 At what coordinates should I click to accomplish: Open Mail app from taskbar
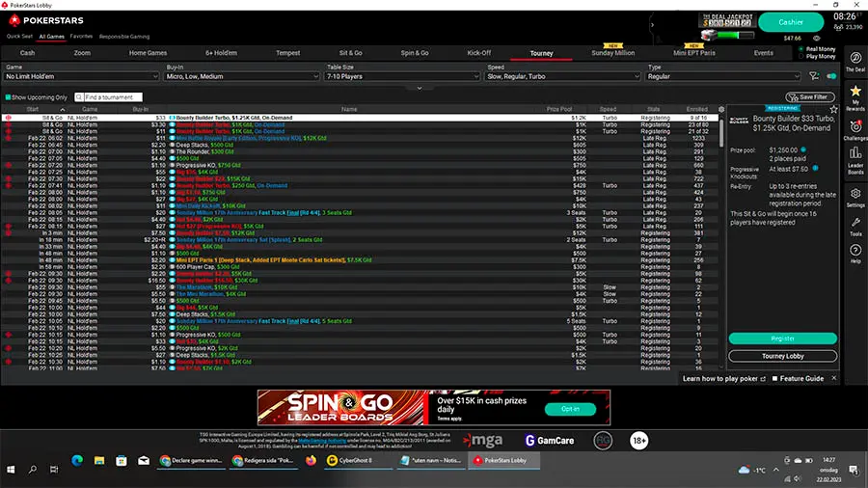click(144, 460)
